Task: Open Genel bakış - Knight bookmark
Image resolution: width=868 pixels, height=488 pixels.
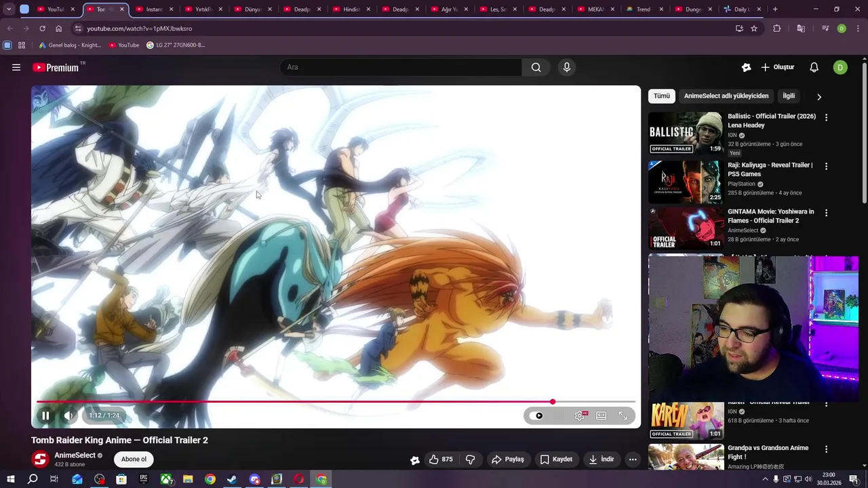Action: pyautogui.click(x=70, y=45)
